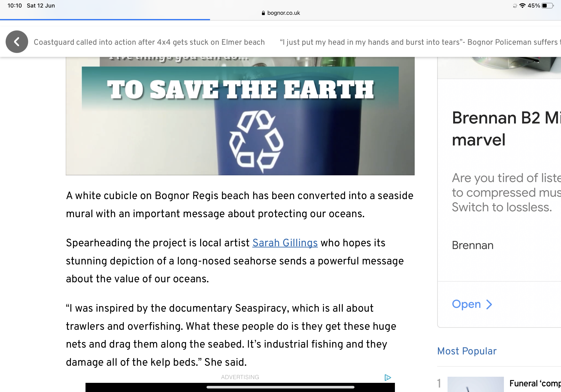Click the Seaspiracy documentary quote paragraph
The width and height of the screenshot is (561, 392).
point(231,335)
